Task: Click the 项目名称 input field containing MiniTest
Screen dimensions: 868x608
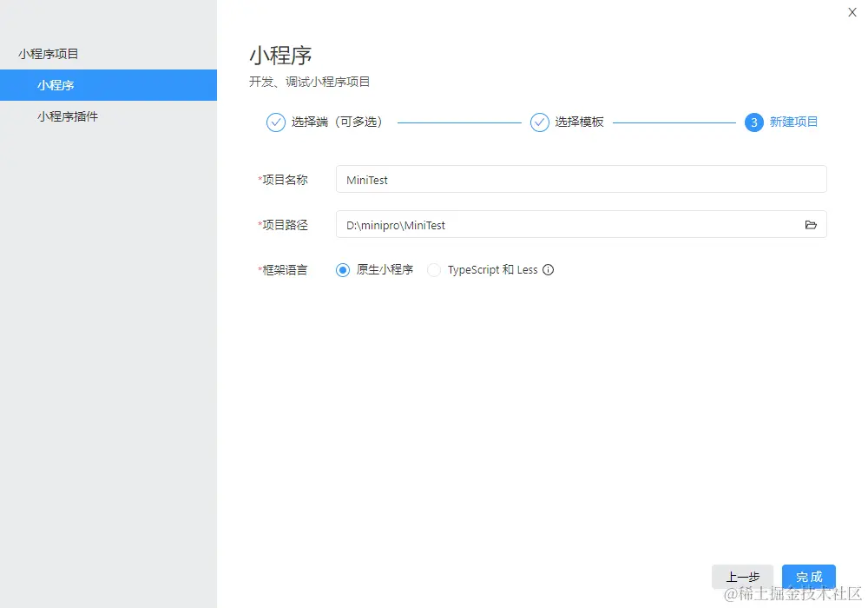Action: pos(582,180)
